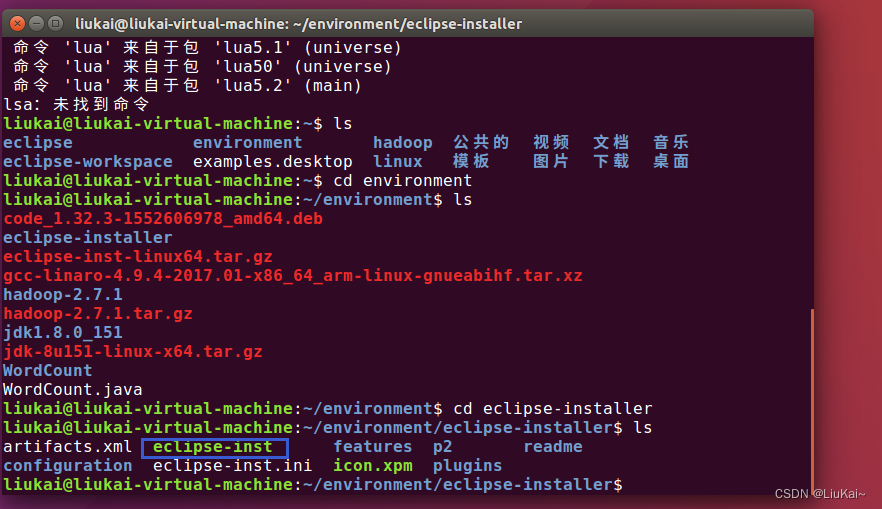
Task: Click the terminal title bar text
Action: click(298, 24)
